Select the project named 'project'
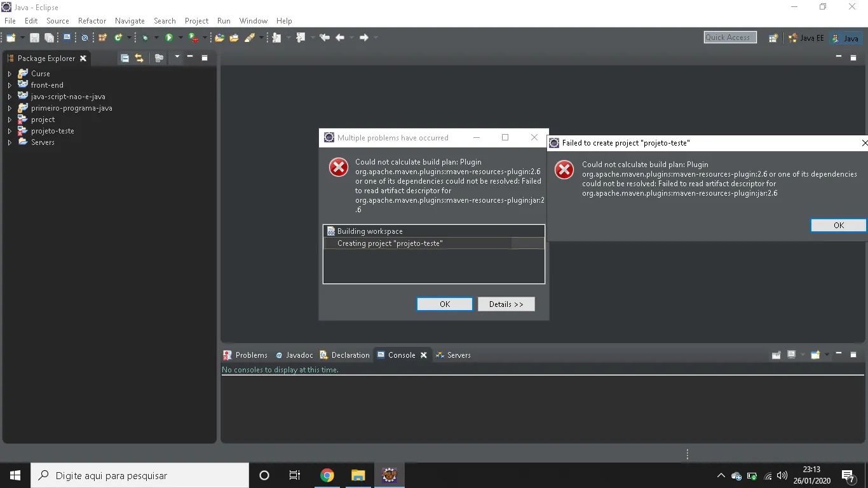Screen dimensions: 868x488 43,119
